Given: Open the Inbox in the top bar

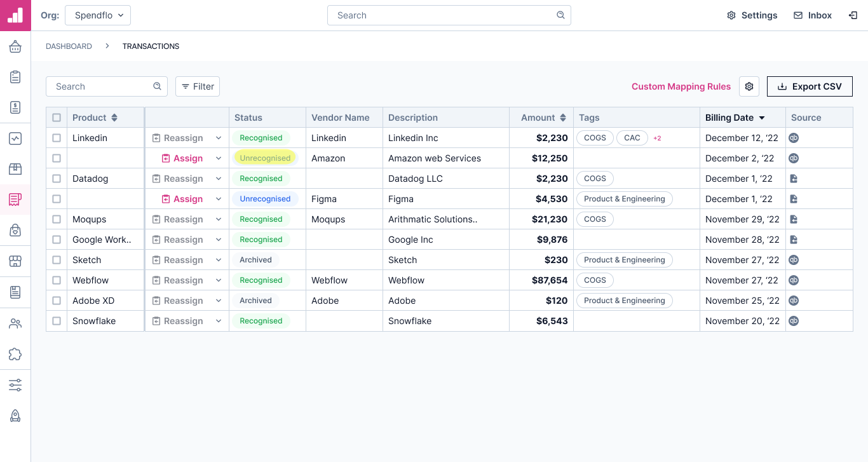Looking at the screenshot, I should [x=813, y=15].
